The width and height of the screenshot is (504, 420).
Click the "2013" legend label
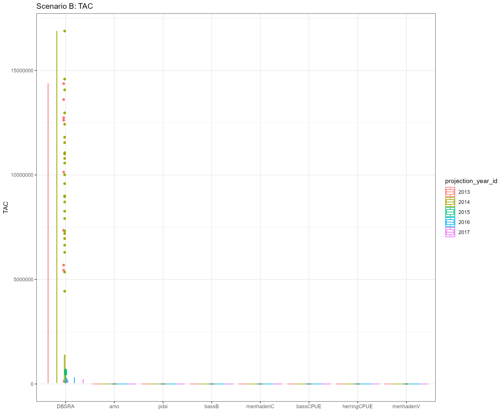[464, 192]
